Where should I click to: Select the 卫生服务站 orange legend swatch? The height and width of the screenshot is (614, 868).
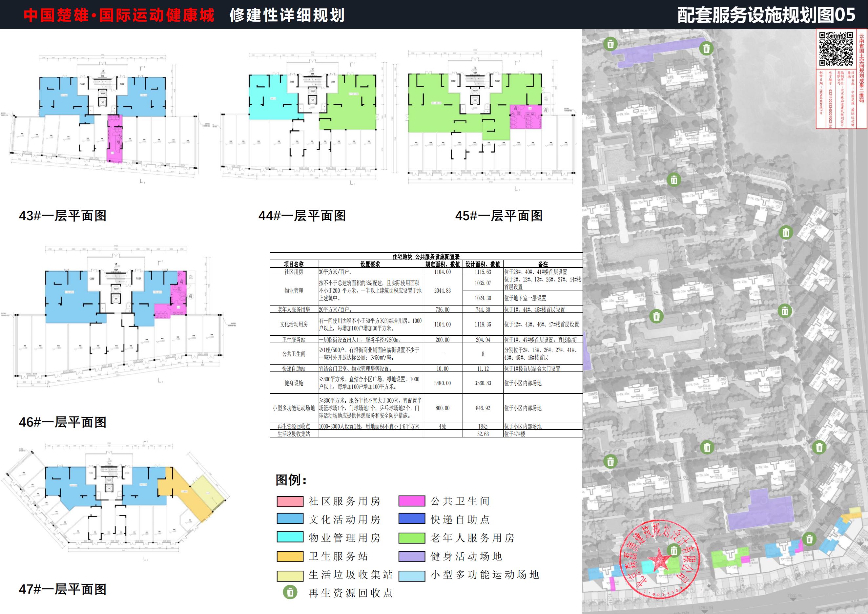coord(290,556)
